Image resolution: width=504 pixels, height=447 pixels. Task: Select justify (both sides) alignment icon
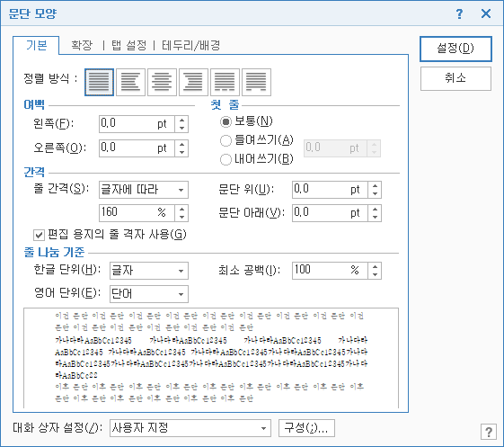99,82
